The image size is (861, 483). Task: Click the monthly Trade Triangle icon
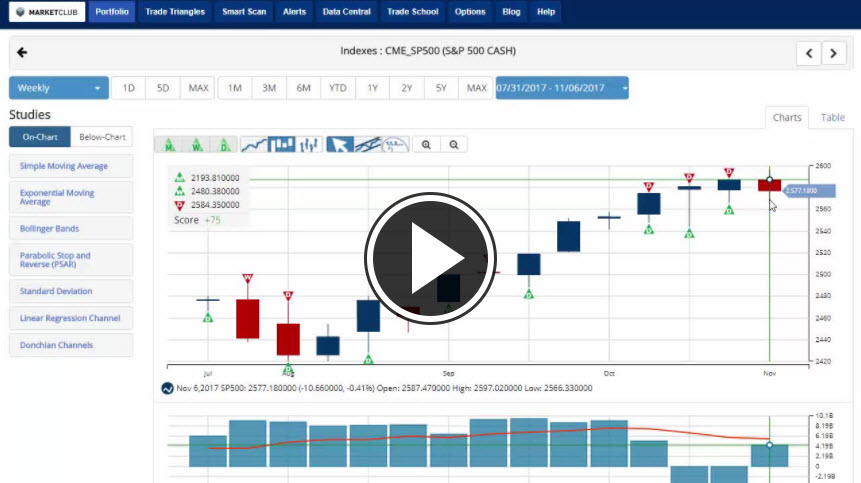pyautogui.click(x=170, y=145)
